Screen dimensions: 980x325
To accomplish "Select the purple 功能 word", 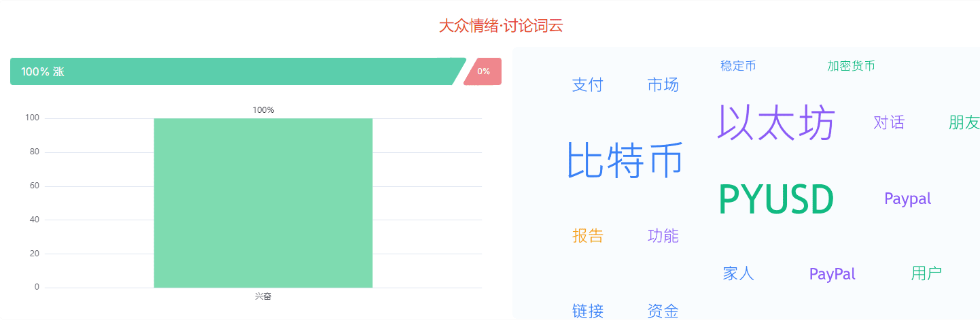I will coord(663,236).
